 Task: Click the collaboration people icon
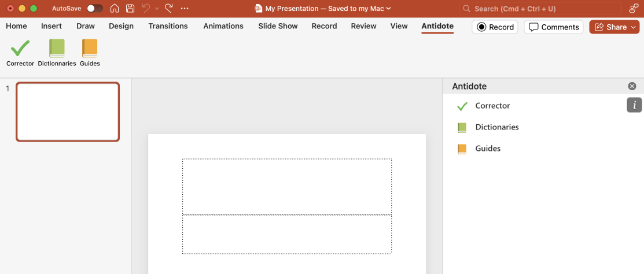633,9
